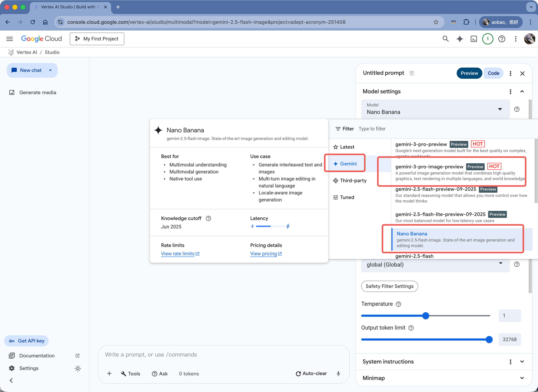
Task: Open the notifications badge icon
Action: [x=487, y=39]
